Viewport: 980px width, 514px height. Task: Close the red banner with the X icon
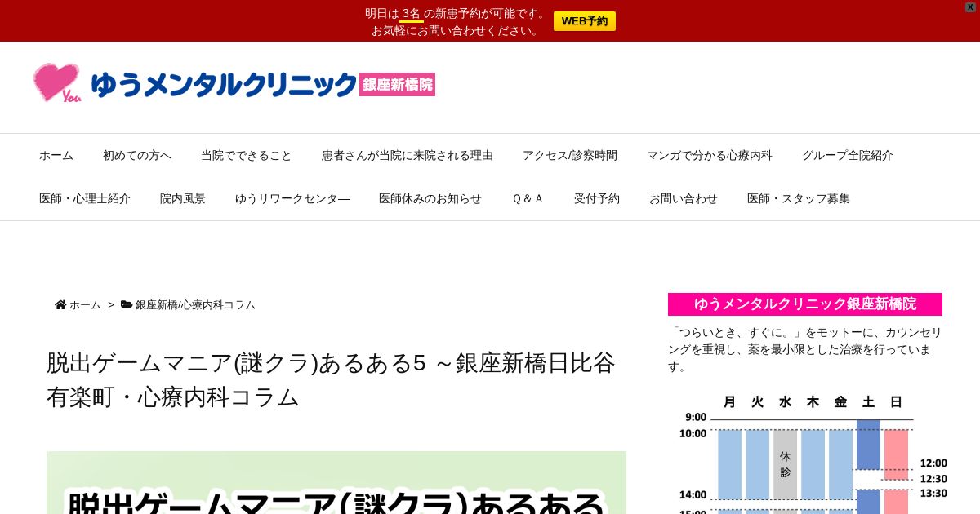pyautogui.click(x=970, y=7)
